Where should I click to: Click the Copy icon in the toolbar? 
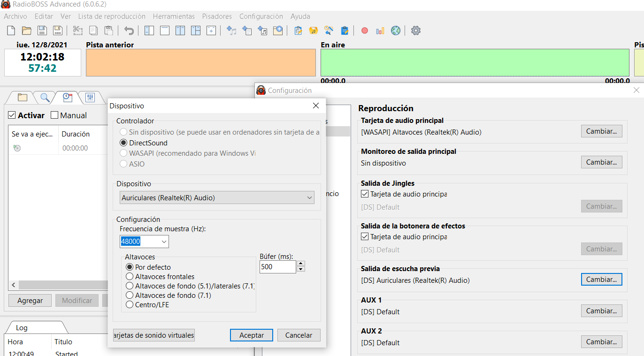93,30
